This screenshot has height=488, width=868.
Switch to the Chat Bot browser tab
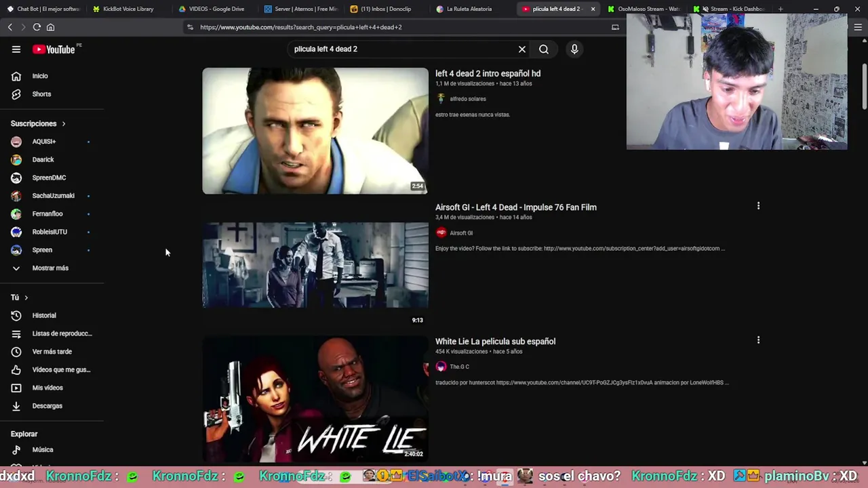pos(43,9)
